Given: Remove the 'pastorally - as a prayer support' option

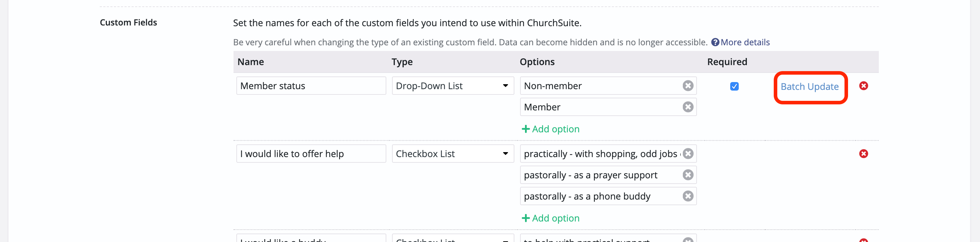Looking at the screenshot, I should 687,175.
